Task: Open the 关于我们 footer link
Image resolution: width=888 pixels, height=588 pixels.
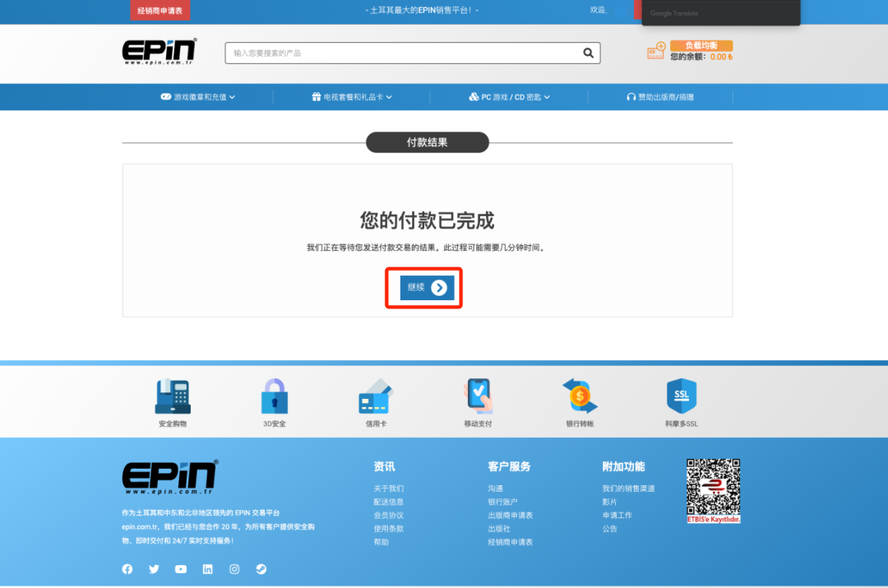Action: pos(388,488)
